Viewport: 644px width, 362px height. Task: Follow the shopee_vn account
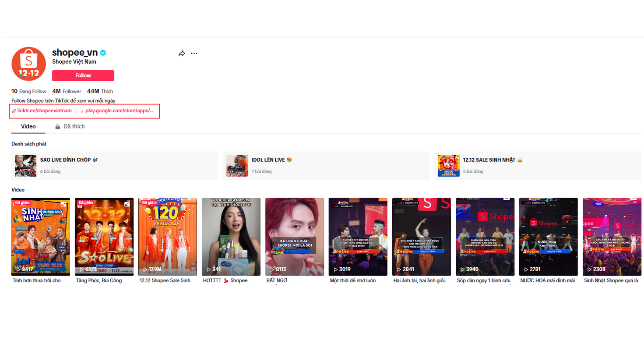pos(83,75)
